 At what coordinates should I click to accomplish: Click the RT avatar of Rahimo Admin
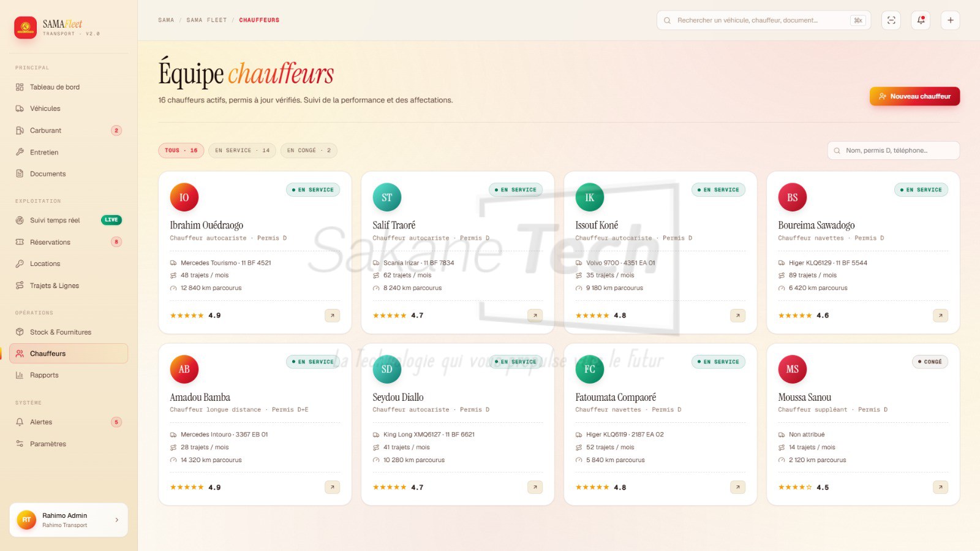[26, 520]
